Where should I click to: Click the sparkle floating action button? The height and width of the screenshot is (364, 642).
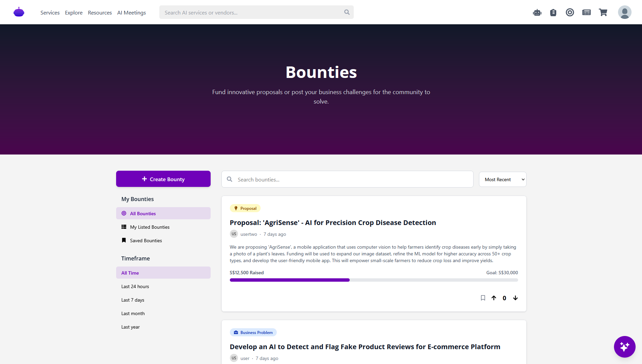click(625, 346)
